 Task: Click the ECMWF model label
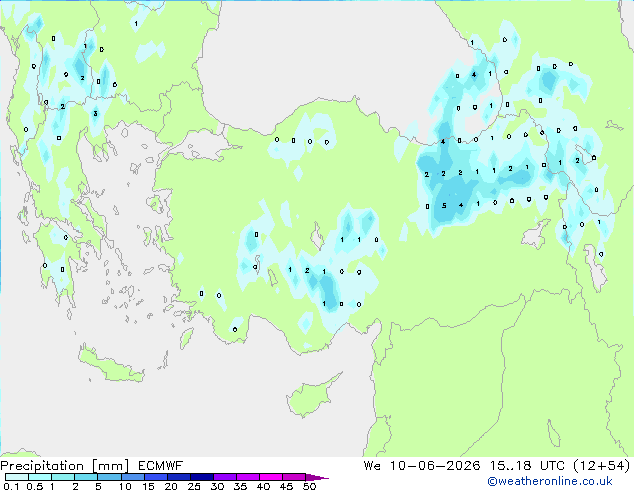point(161,466)
